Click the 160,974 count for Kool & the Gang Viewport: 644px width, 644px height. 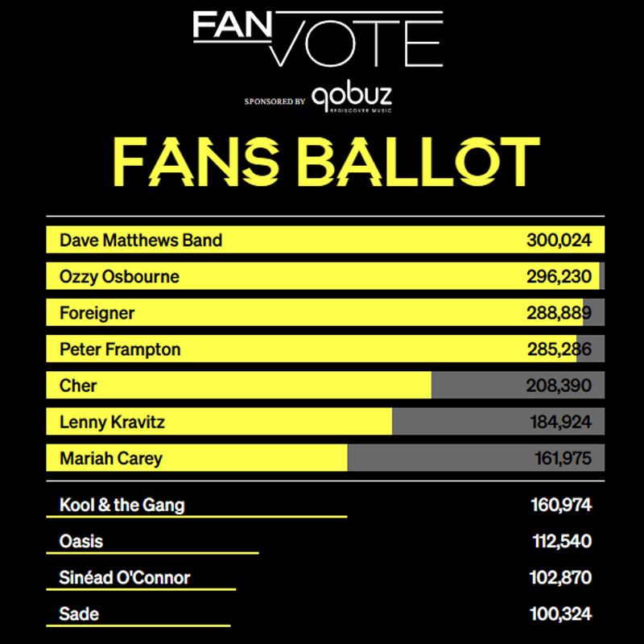(560, 506)
